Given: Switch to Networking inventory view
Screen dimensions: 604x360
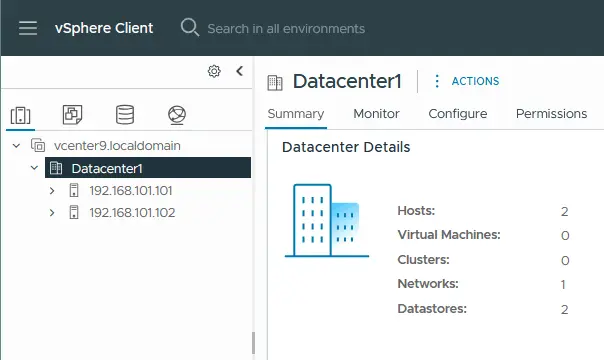Looking at the screenshot, I should tap(177, 115).
